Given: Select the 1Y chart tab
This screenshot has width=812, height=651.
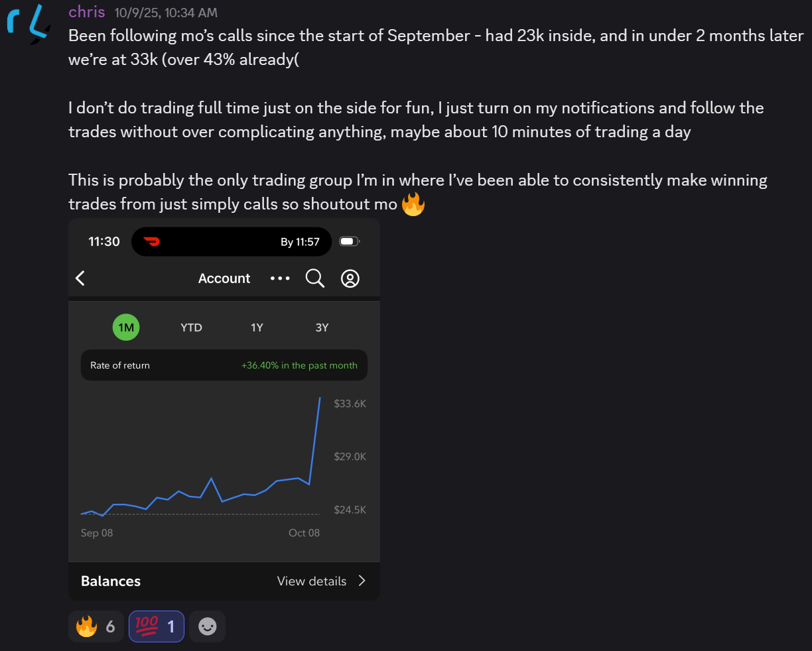Looking at the screenshot, I should 257,327.
